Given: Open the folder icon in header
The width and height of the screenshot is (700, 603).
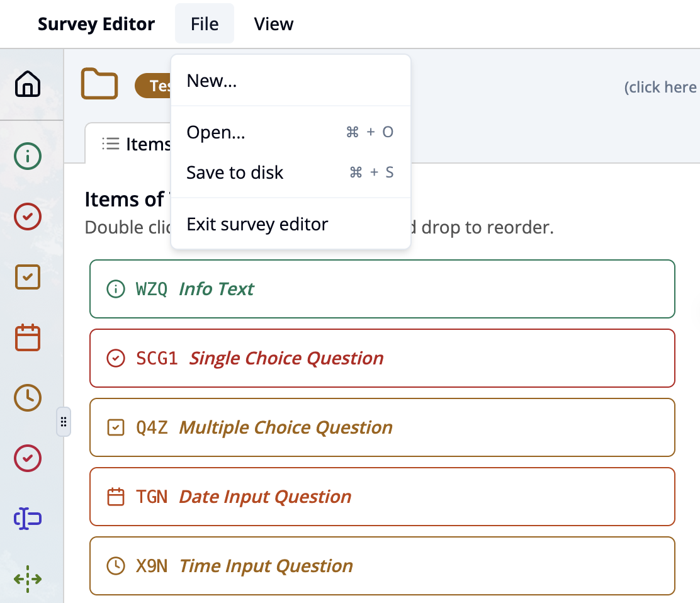Looking at the screenshot, I should click(99, 84).
